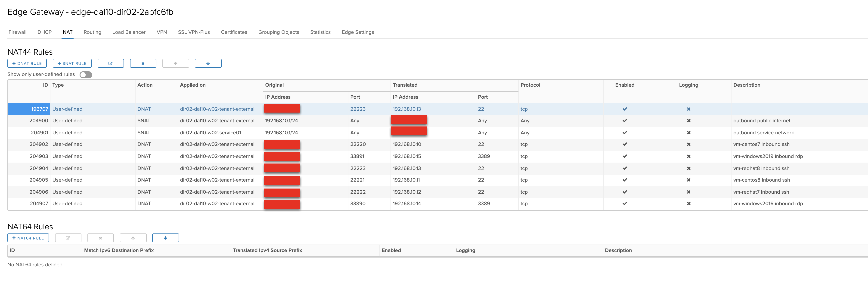This screenshot has width=868, height=296.
Task: Toggle Show only user-defined rules switch
Action: (x=86, y=75)
